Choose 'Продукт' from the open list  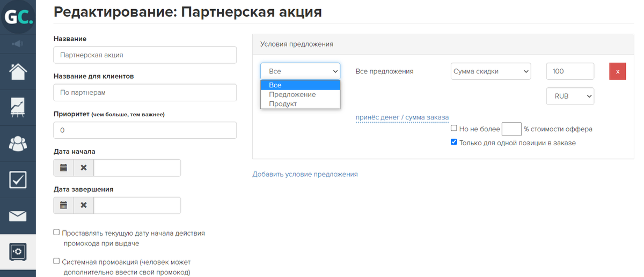click(283, 104)
